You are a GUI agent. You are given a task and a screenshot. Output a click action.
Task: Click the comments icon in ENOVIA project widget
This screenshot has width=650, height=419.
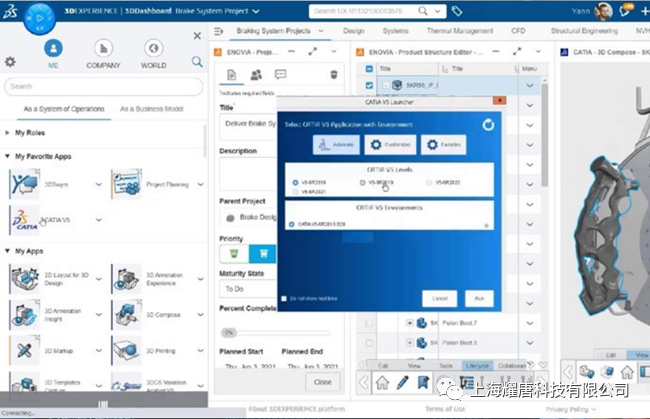[281, 75]
